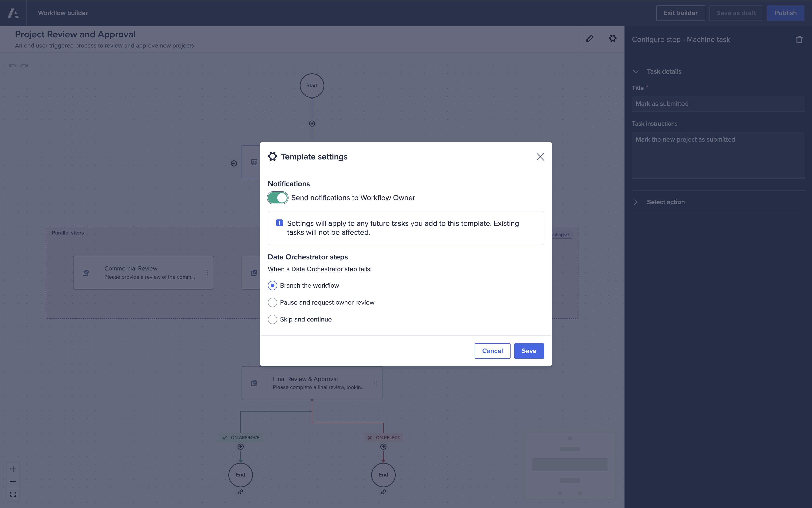Screen dimensions: 812x508
Task: Click Cancel in Template settings
Action: pyautogui.click(x=492, y=351)
